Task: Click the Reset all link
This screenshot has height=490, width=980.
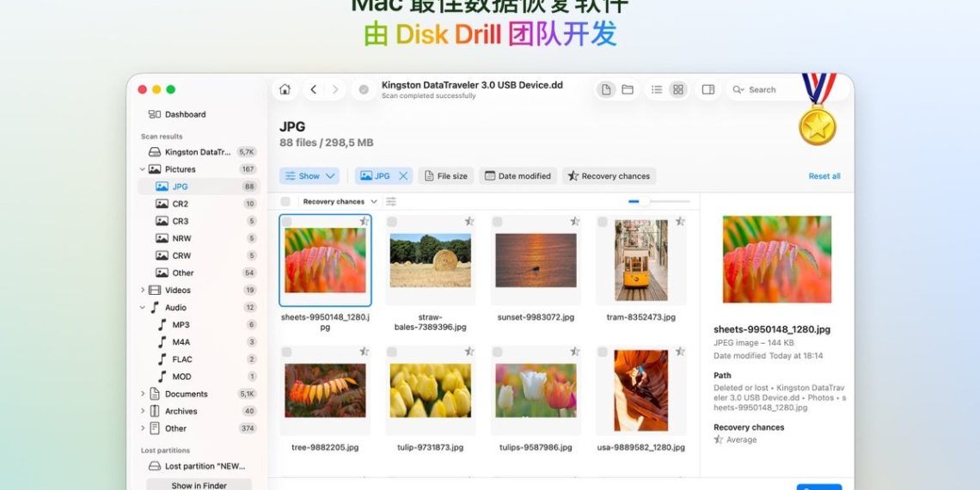Action: pyautogui.click(x=824, y=176)
